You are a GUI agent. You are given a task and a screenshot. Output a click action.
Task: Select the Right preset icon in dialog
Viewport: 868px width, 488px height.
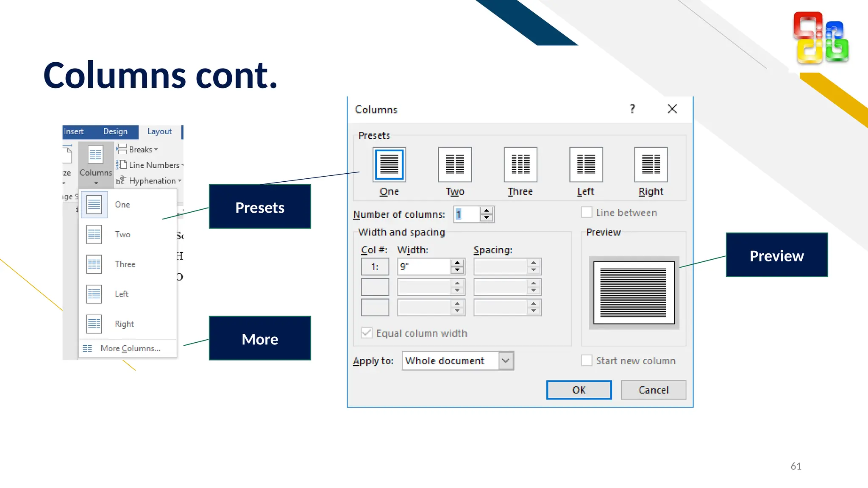pyautogui.click(x=651, y=164)
